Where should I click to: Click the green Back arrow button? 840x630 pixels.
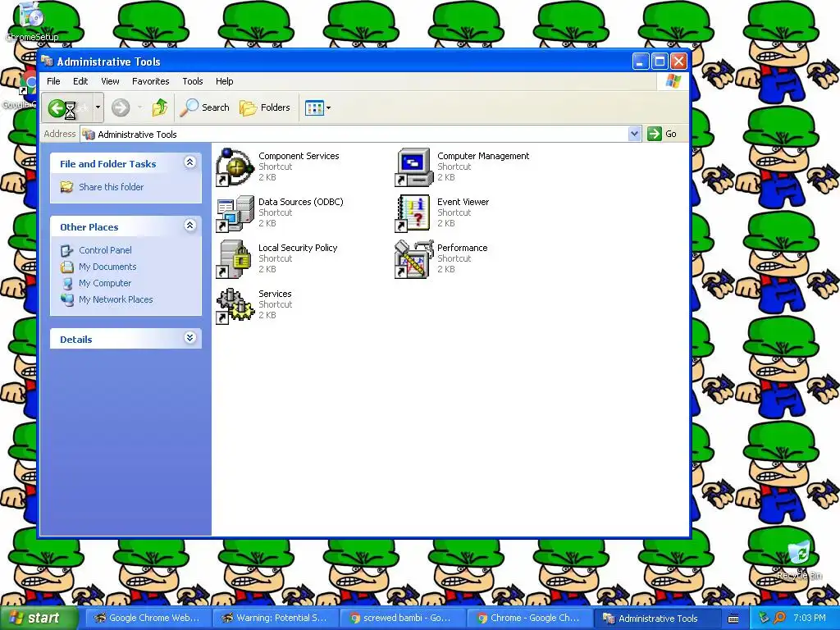[x=57, y=108]
